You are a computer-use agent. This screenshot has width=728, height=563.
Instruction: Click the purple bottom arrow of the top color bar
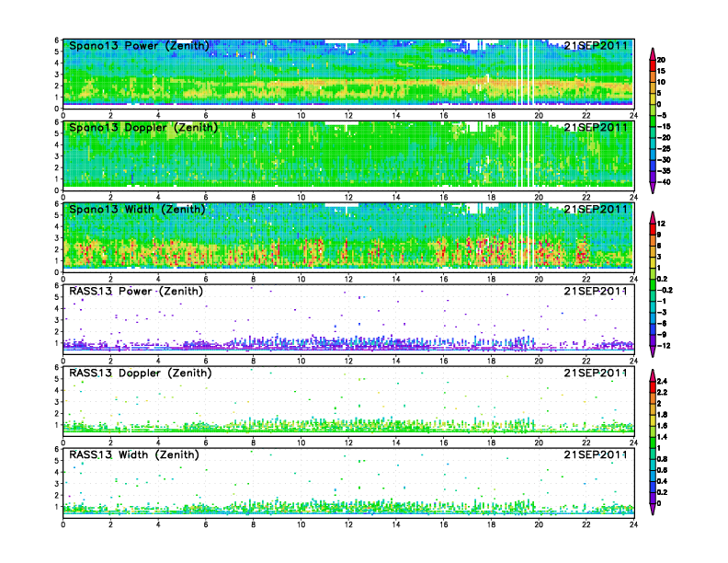[x=653, y=188]
